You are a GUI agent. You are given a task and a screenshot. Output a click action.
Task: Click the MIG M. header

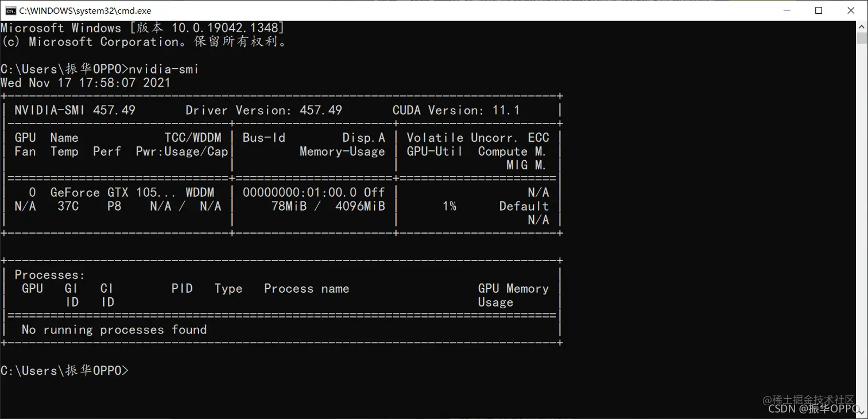525,165
